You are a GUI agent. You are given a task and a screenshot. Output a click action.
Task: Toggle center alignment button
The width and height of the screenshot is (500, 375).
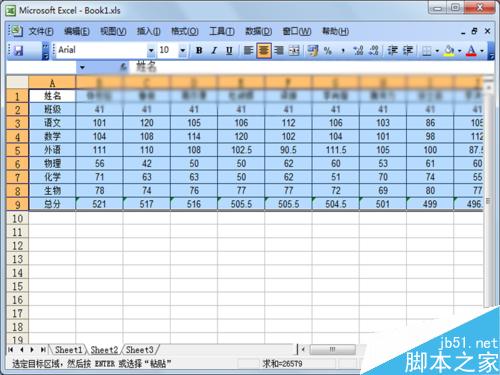[x=264, y=50]
